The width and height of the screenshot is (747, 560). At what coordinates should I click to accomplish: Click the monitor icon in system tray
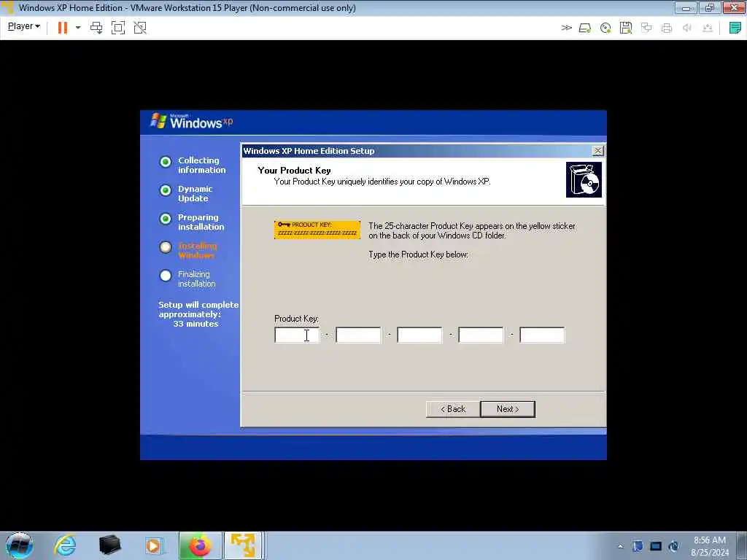pos(656,546)
